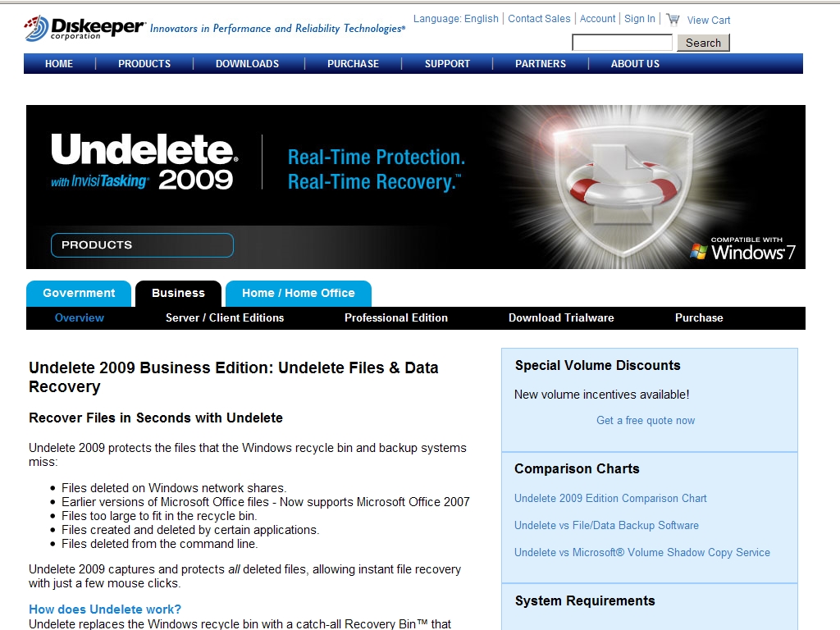840x630 pixels.
Task: Open the SUPPORT navigation menu
Action: click(x=447, y=64)
